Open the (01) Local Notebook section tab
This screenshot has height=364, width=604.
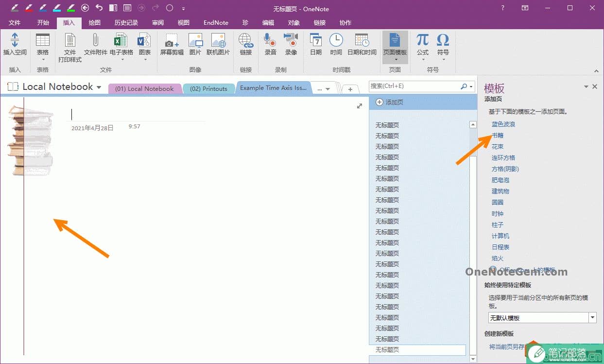coord(144,88)
